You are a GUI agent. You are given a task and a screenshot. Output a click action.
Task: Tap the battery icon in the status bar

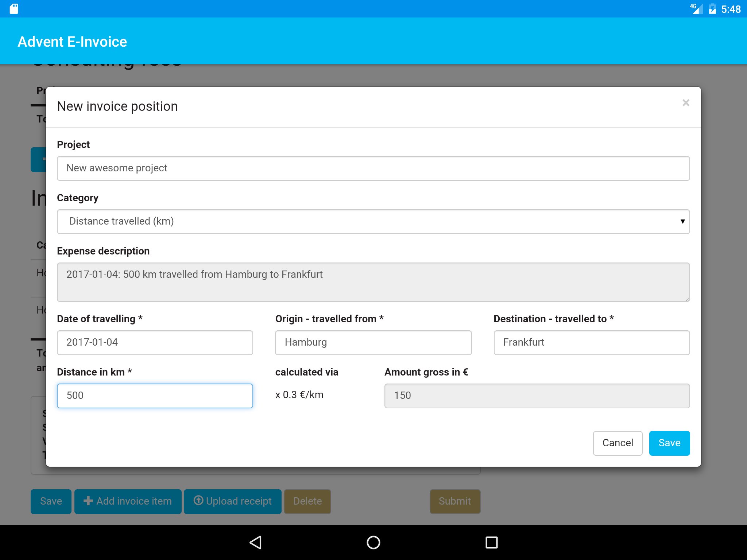point(712,9)
